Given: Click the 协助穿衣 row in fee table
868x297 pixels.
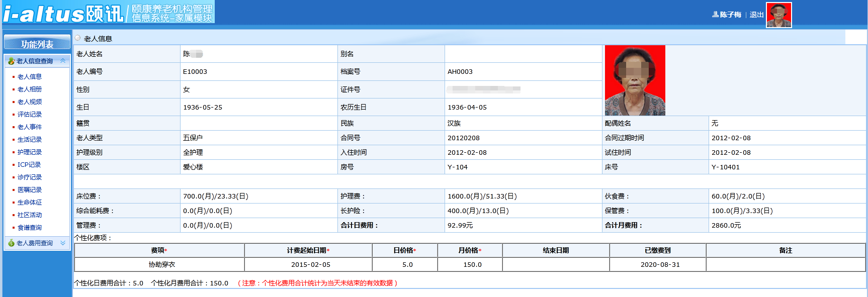Looking at the screenshot, I should click(x=162, y=264).
